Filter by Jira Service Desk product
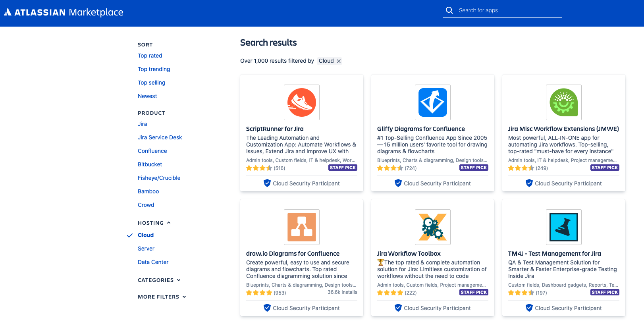This screenshot has height=322, width=644. (x=160, y=137)
